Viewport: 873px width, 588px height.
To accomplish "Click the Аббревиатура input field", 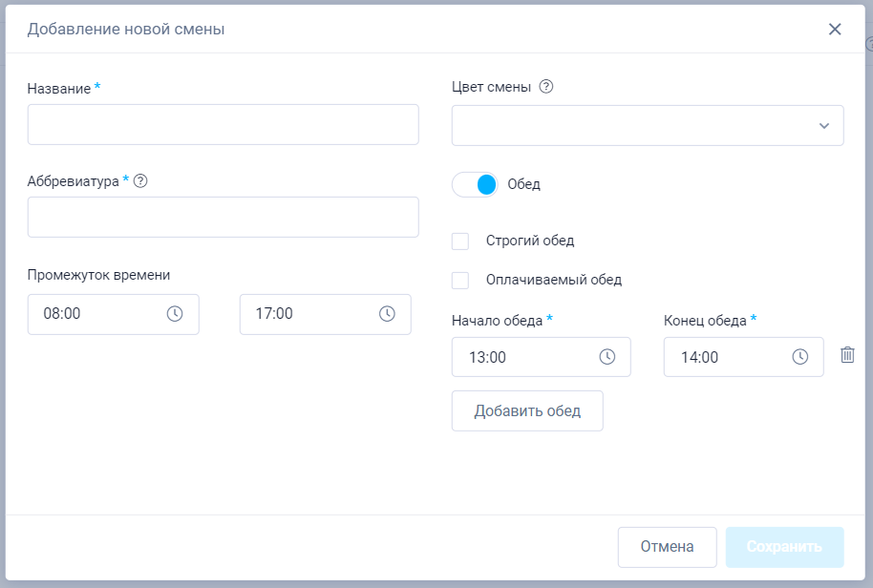I will point(224,217).
